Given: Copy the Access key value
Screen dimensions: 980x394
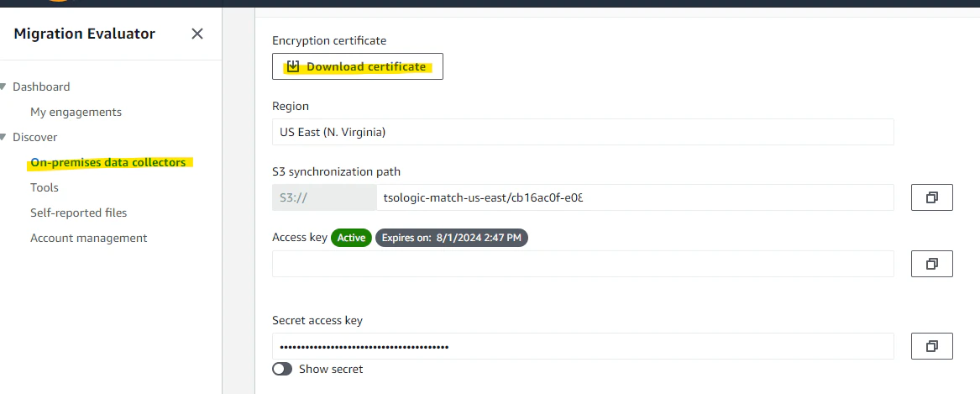Looking at the screenshot, I should tap(932, 264).
